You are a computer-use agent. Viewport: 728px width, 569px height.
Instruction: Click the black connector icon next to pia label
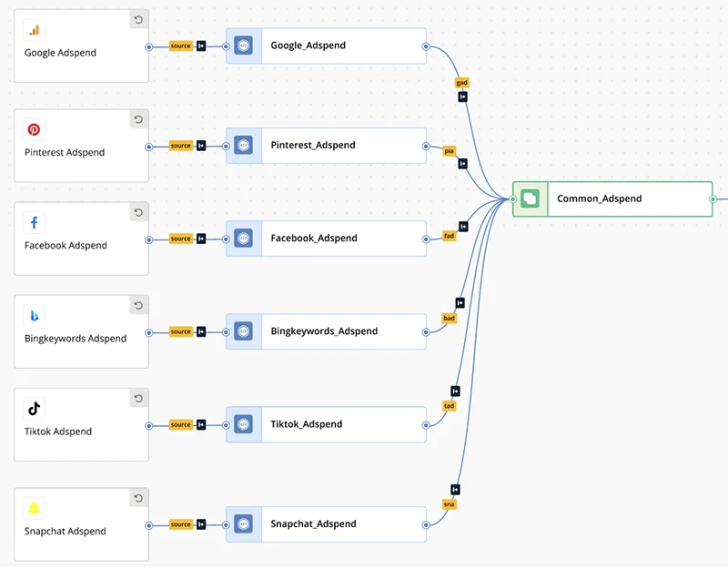pos(463,164)
